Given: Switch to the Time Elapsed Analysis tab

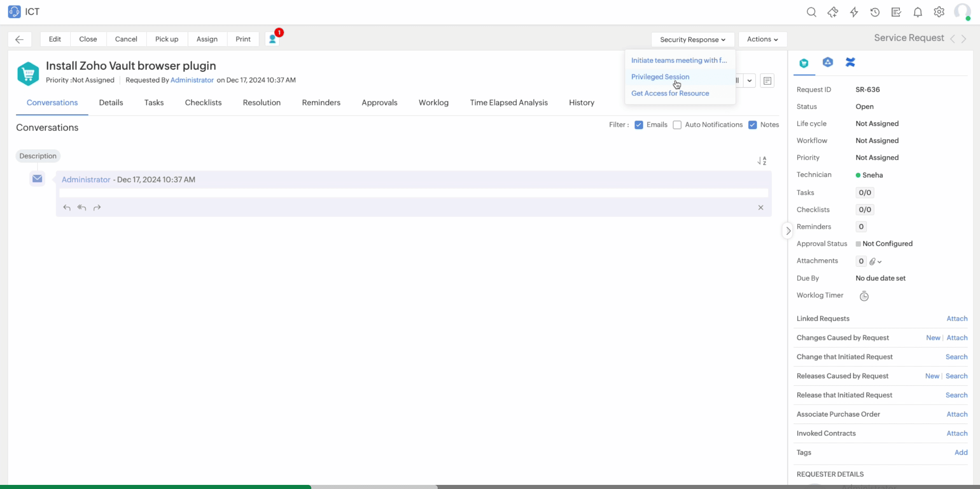Looking at the screenshot, I should point(509,102).
